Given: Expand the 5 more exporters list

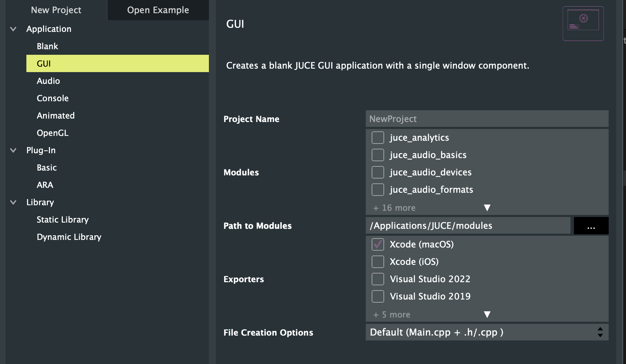Looking at the screenshot, I should coord(487,314).
